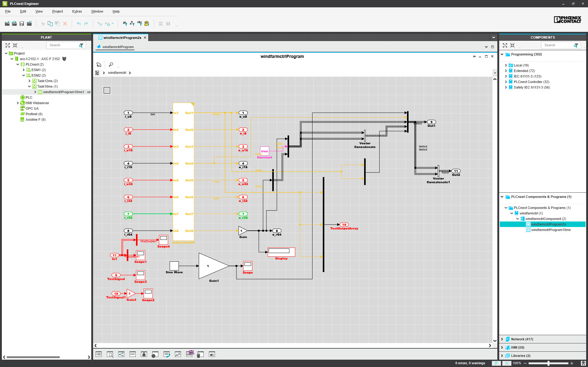
Task: Click the windfarmctrl breadcrumb link
Action: 117,73
